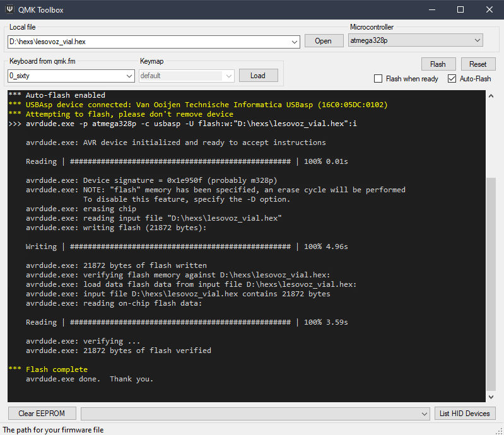This screenshot has width=504, height=435.
Task: Click the scroll up arrow of the log
Action: (x=491, y=95)
